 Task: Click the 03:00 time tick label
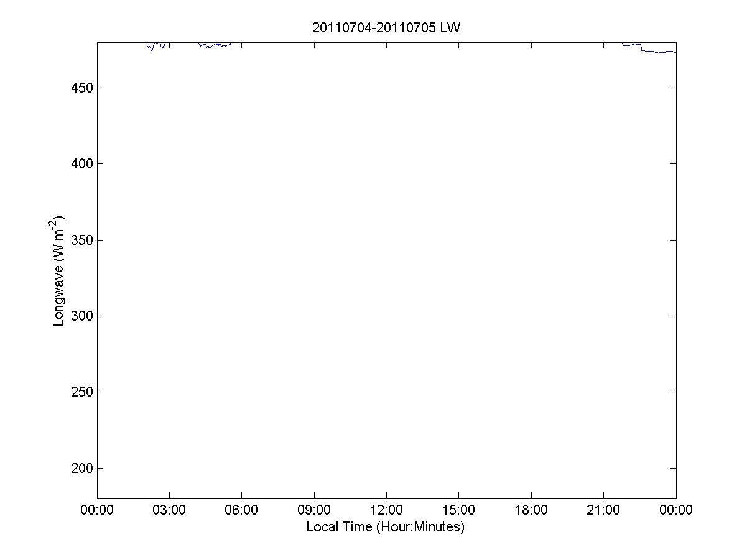(x=169, y=511)
